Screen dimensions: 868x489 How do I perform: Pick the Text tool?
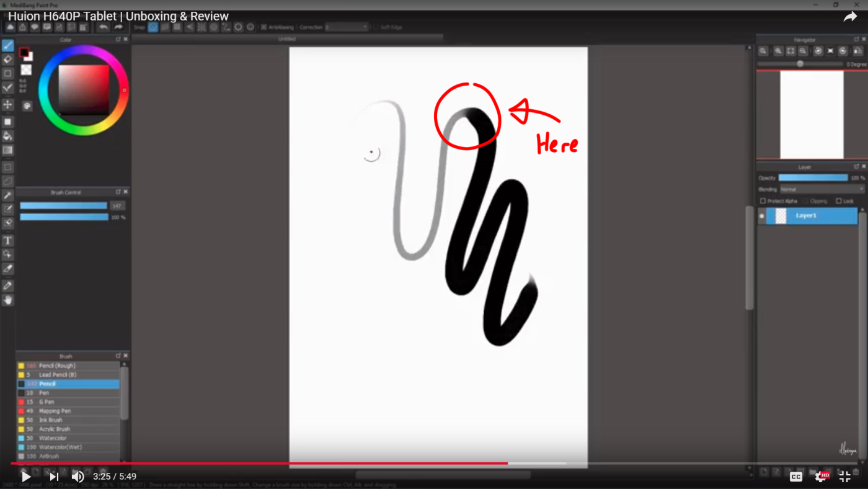[8, 240]
